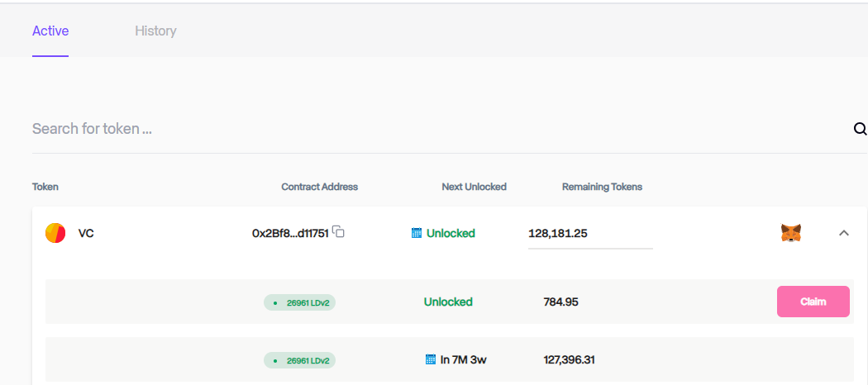Screen dimensions: 868x385
Task: Click the calendar icon beside In 7M 3w
Action: tap(430, 360)
